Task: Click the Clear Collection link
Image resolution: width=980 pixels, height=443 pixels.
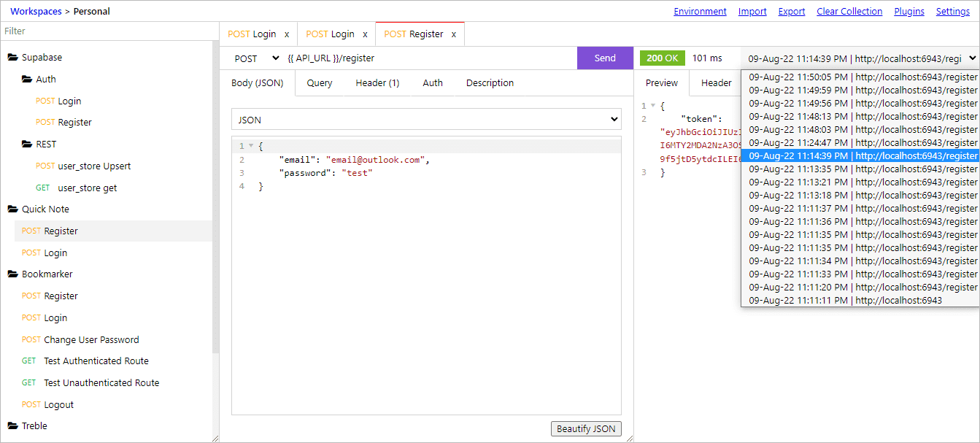Action: point(849,12)
